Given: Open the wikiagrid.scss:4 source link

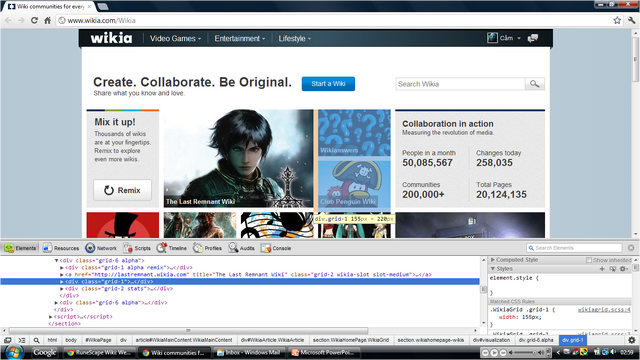Looking at the screenshot, I should pos(604,310).
